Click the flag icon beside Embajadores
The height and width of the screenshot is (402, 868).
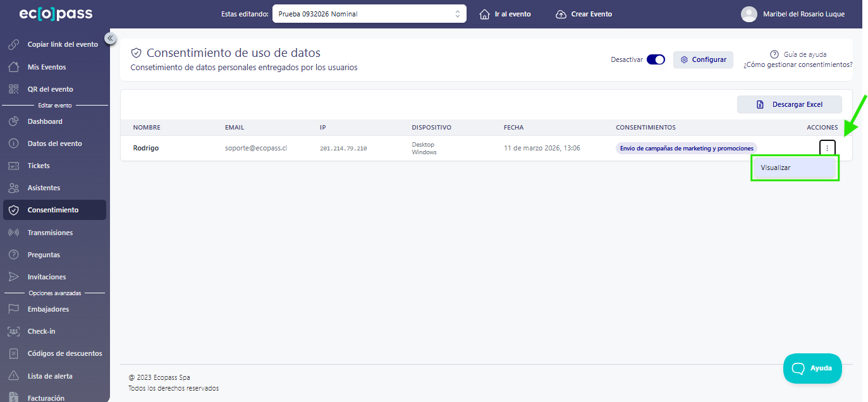click(13, 309)
